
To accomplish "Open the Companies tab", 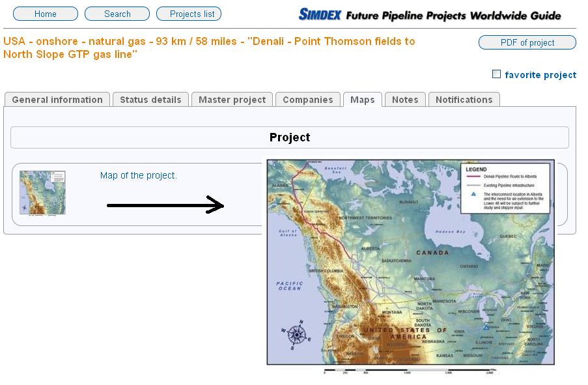I will click(x=308, y=100).
